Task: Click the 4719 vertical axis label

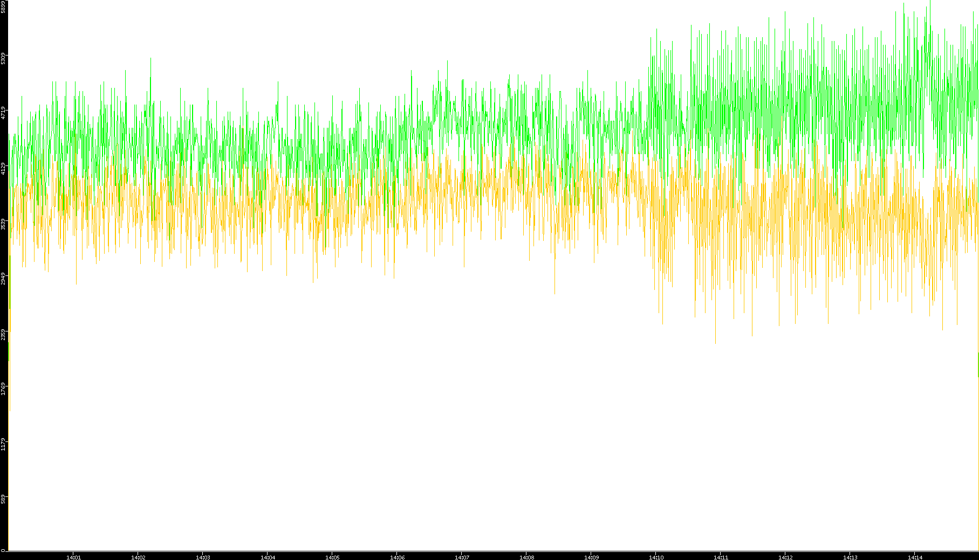Action: [3, 113]
